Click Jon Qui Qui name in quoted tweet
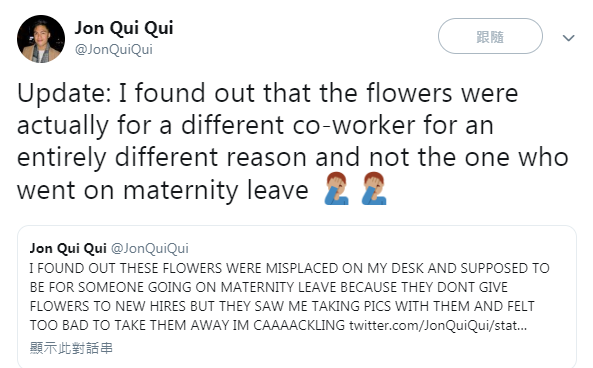 coord(68,248)
